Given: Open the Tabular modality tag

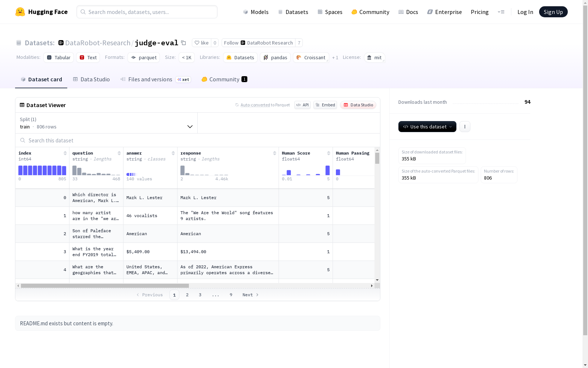Looking at the screenshot, I should (x=59, y=57).
